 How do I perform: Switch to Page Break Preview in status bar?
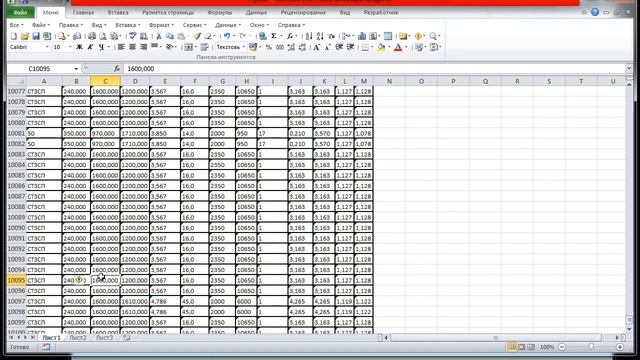(531, 347)
